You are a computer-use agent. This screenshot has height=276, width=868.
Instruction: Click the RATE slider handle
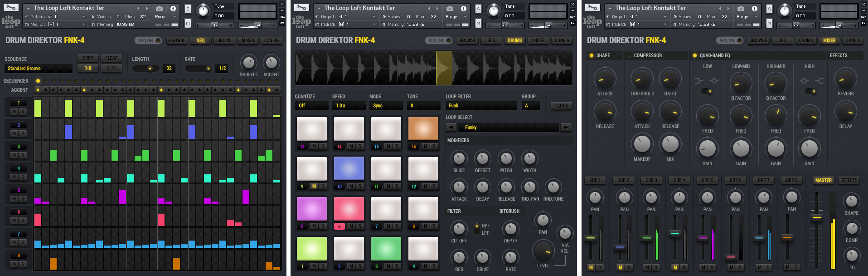(x=209, y=69)
